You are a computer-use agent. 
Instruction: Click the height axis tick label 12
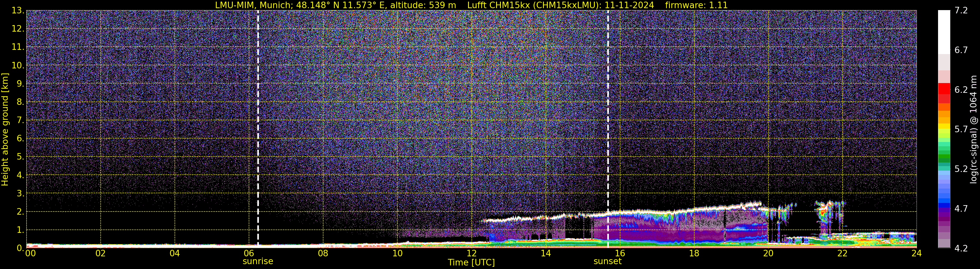(x=18, y=29)
